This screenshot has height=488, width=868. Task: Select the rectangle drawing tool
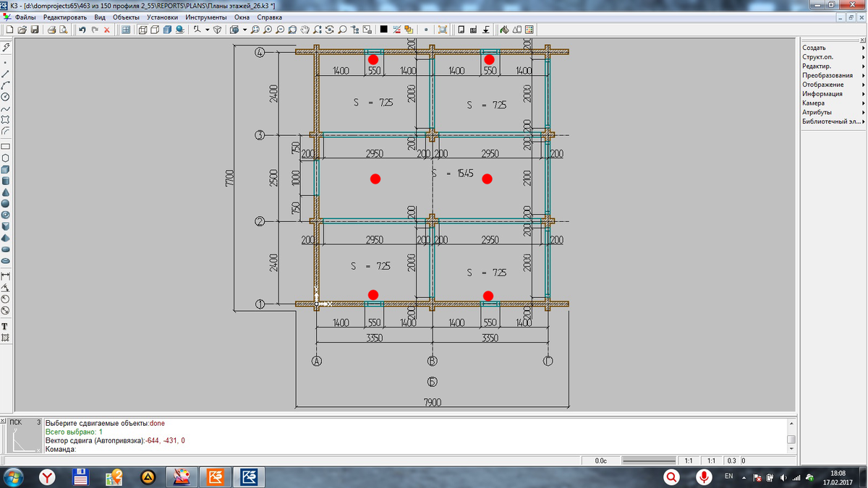6,146
